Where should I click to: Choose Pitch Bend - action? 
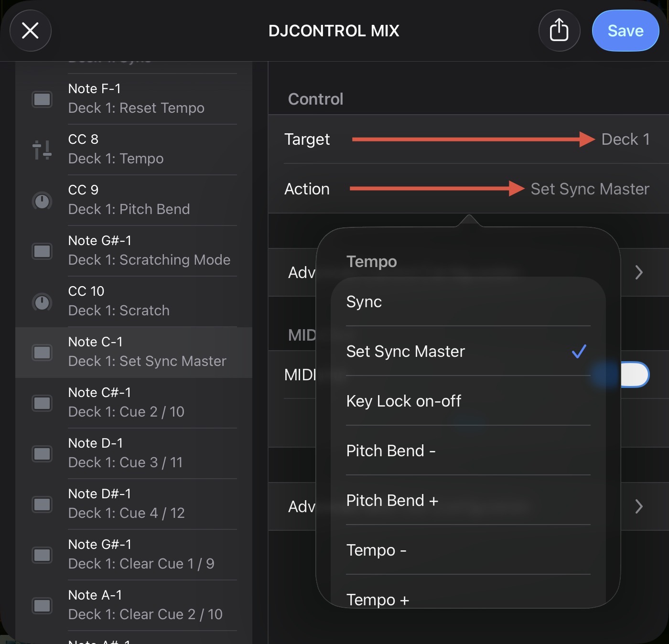(468, 451)
